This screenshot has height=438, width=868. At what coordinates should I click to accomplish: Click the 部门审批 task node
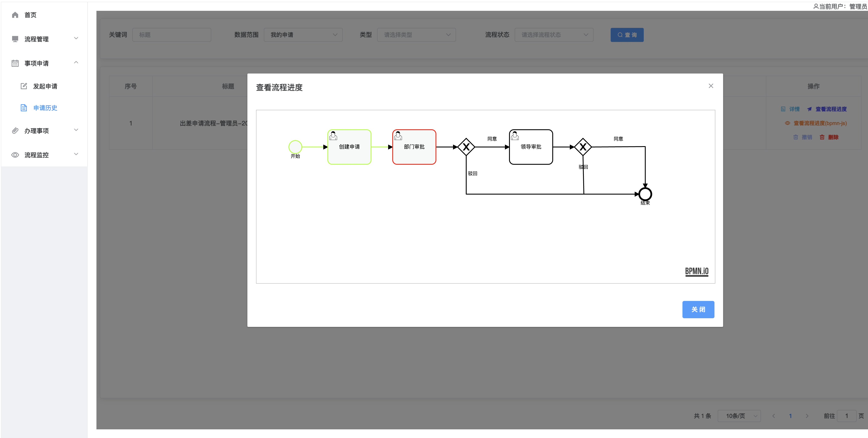(x=414, y=147)
